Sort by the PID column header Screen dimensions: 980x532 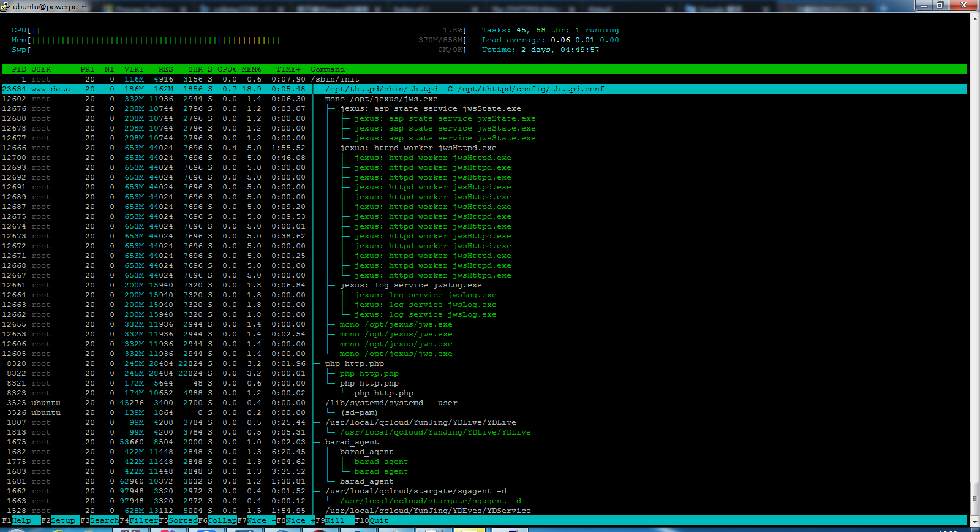(19, 69)
